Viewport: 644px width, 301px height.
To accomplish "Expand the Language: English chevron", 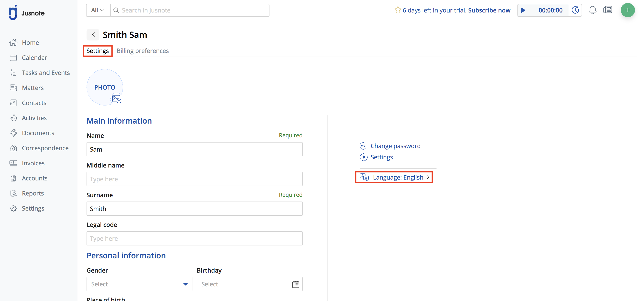I will coord(428,177).
